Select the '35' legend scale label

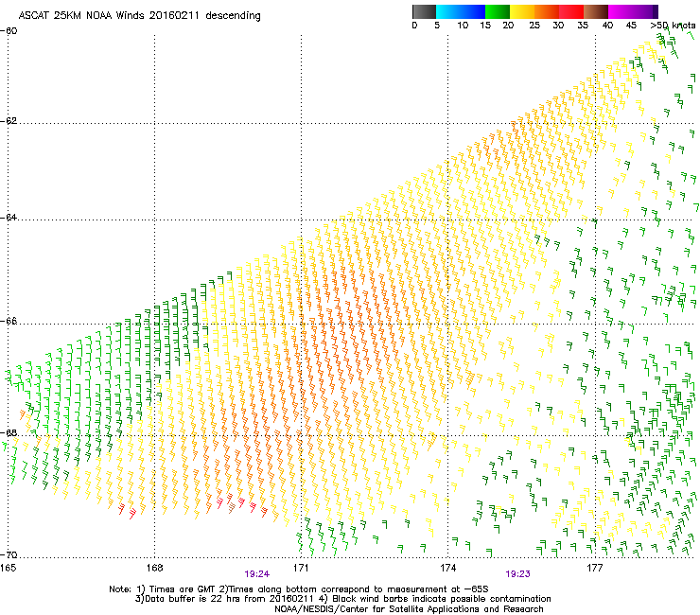(583, 26)
